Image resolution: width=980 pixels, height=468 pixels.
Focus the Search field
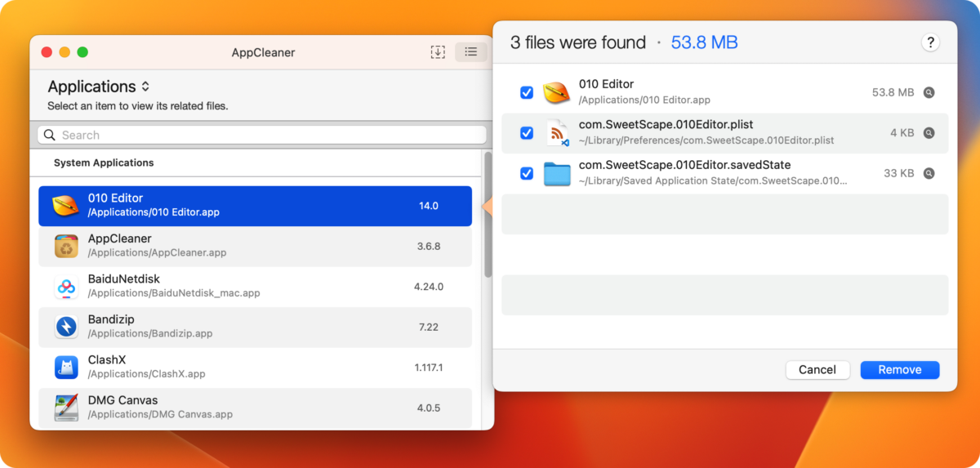[x=262, y=136]
